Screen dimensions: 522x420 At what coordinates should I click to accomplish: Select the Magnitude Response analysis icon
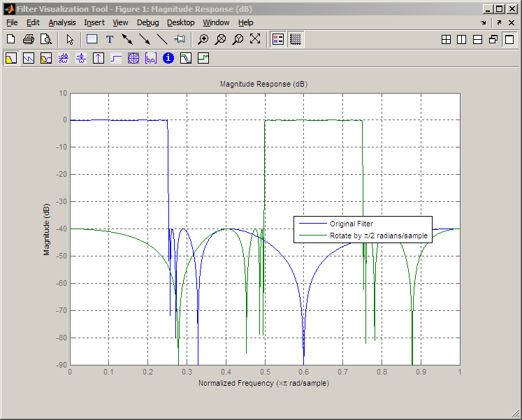tap(11, 58)
